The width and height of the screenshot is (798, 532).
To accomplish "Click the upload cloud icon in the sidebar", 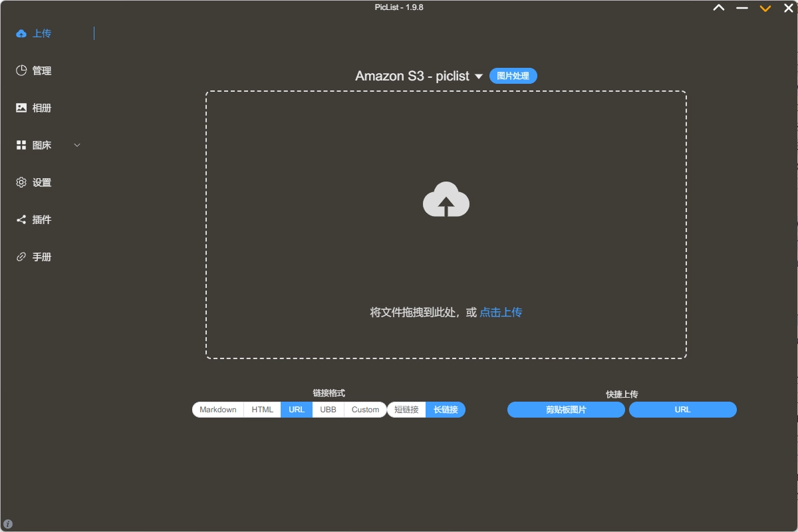I will [21, 33].
